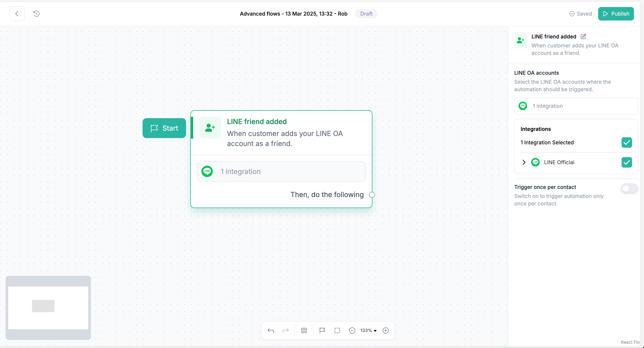644x348 pixels.
Task: Toggle Trigger once per contact switch
Action: click(629, 189)
